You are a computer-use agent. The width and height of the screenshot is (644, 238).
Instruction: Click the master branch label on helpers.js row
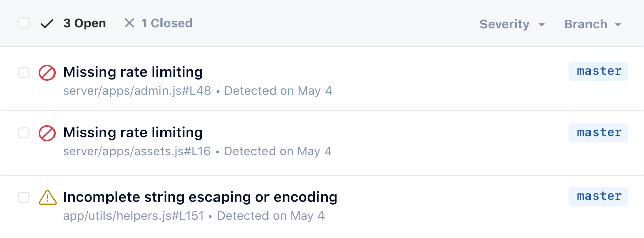pos(599,196)
